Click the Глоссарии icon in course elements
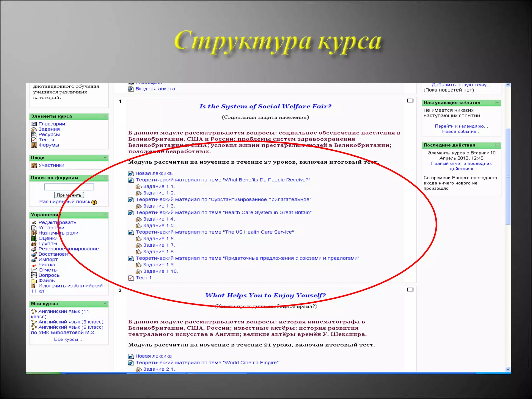This screenshot has height=399, width=532. pos(34,124)
